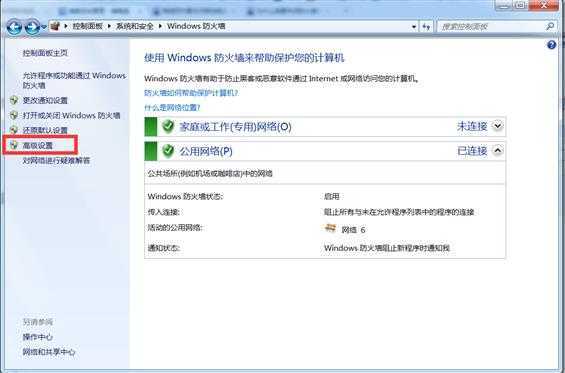Click green check shield for 家庭或工作(专用)网络
This screenshot has width=565, height=373.
168,126
